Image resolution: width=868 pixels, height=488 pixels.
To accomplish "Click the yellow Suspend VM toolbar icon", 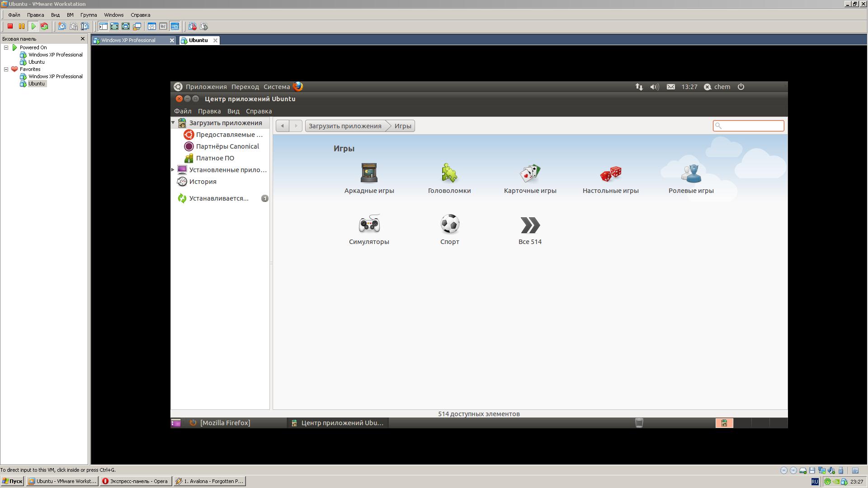I will [21, 27].
